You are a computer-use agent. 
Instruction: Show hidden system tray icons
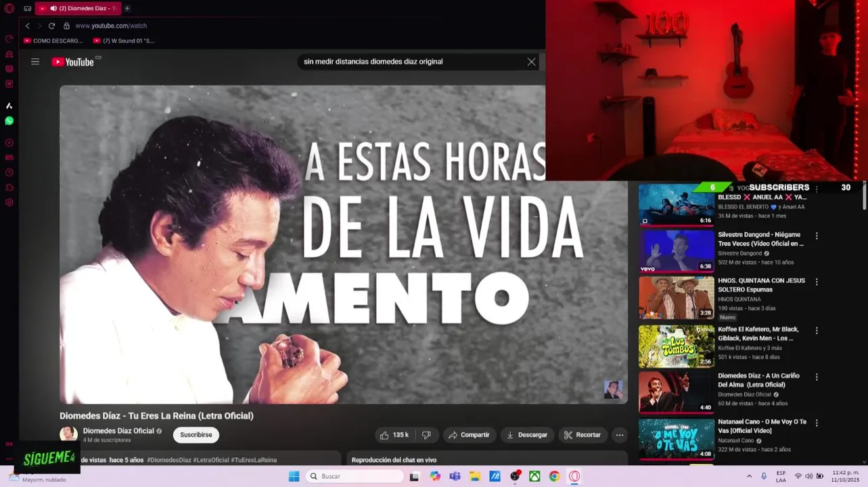[749, 476]
